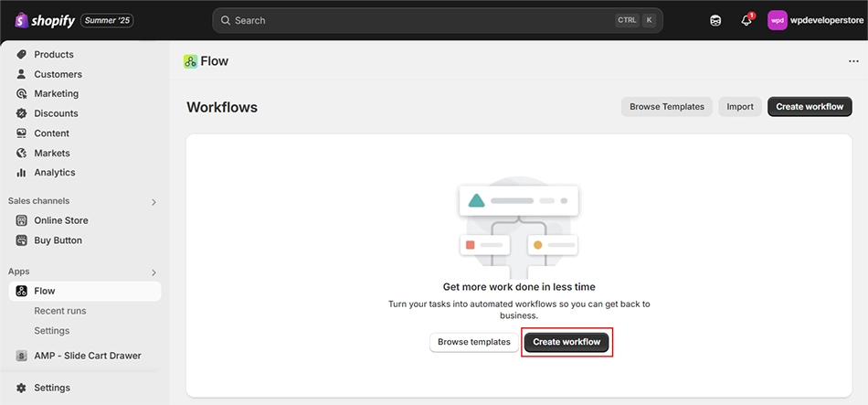Click the Settings gear icon at the sidebar bottom
The height and width of the screenshot is (405, 868).
(x=22, y=388)
